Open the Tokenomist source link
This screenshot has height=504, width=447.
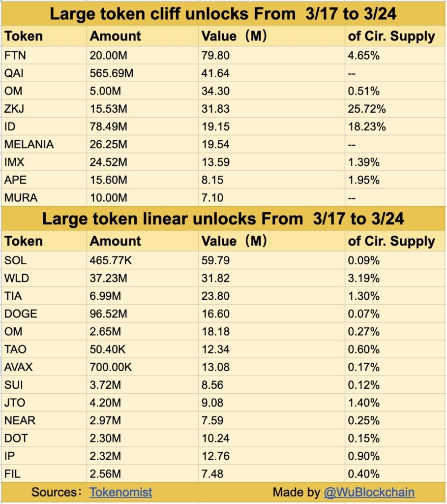(x=120, y=492)
